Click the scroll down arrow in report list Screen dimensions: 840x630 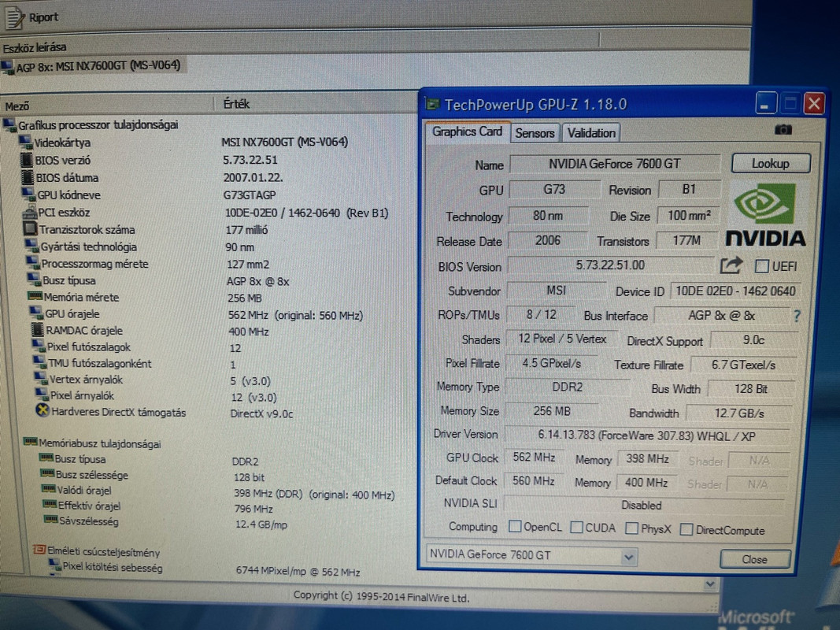[710, 584]
